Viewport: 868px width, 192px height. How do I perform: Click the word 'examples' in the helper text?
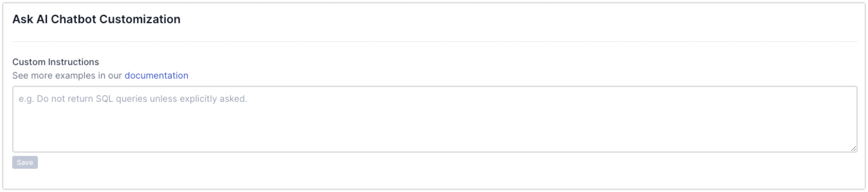tap(75, 76)
